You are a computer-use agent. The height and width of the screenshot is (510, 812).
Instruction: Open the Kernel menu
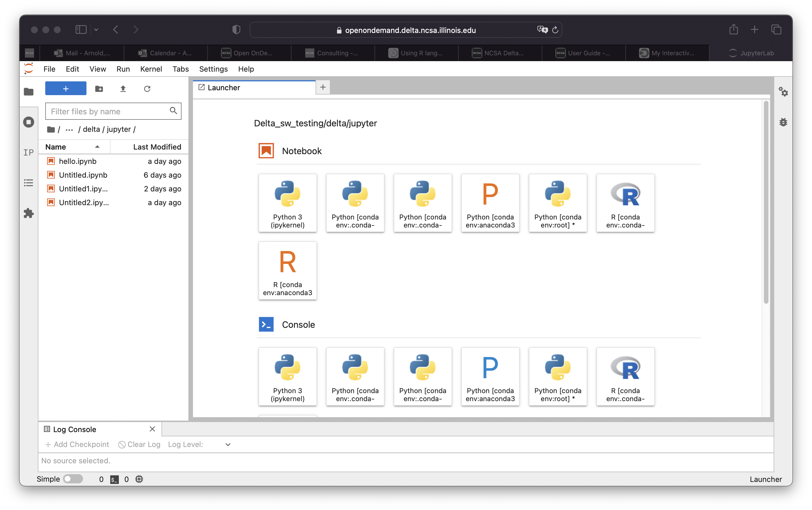coord(151,69)
